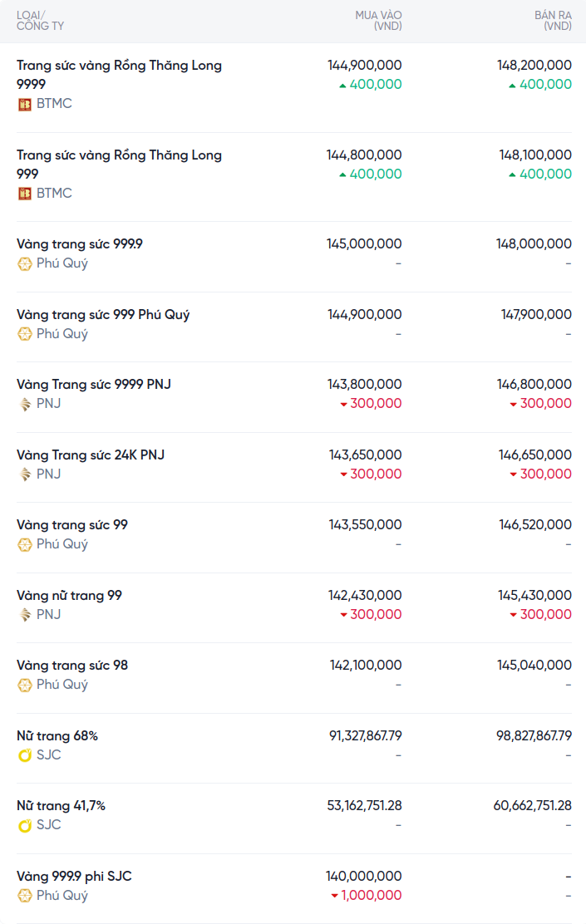This screenshot has width=586, height=924.
Task: Click Phú Quý logo under Vàng trang sức 999.9
Action: tap(25, 263)
